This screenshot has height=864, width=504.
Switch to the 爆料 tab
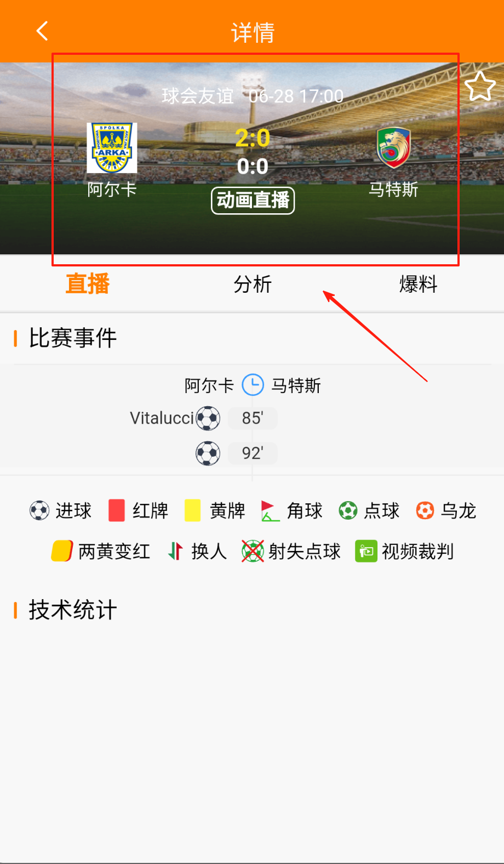point(418,285)
